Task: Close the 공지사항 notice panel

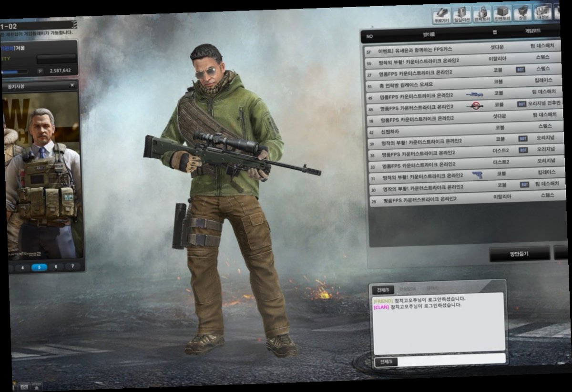Action: pos(72,85)
